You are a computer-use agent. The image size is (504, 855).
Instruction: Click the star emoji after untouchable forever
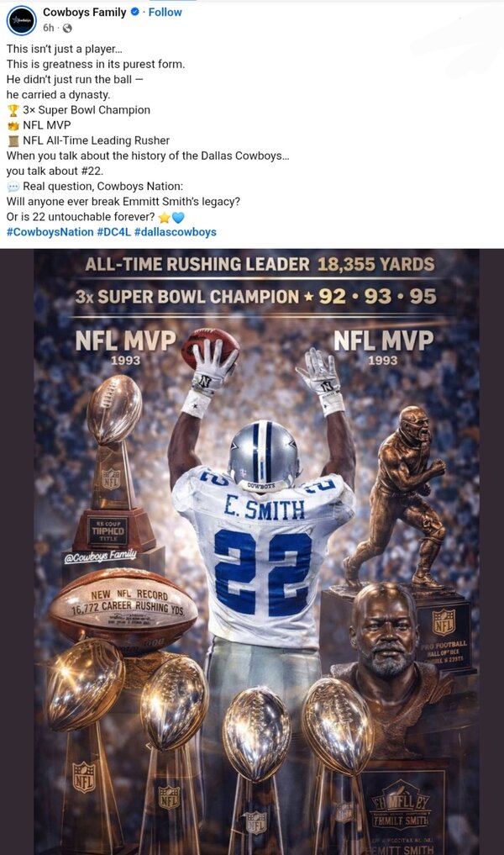[x=164, y=217]
